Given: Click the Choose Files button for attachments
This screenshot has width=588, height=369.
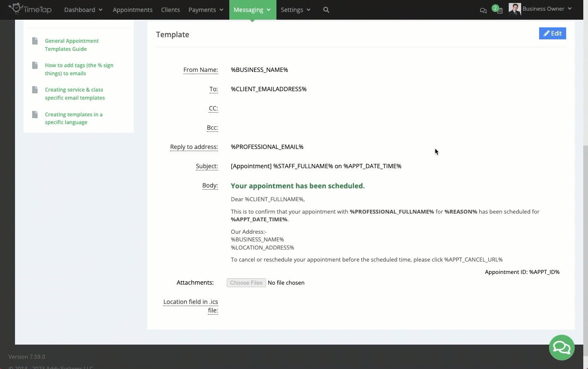Looking at the screenshot, I should point(246,283).
